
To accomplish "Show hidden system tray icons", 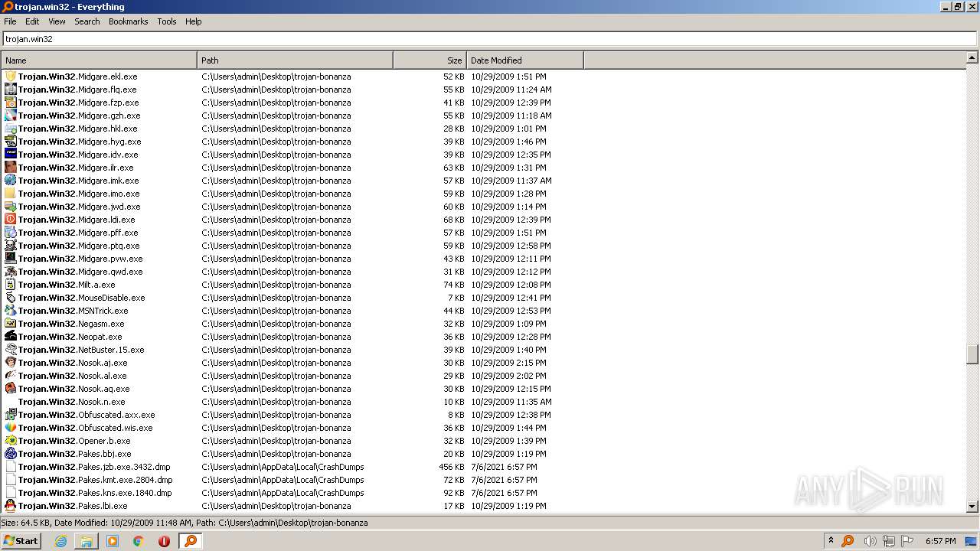I will click(831, 540).
